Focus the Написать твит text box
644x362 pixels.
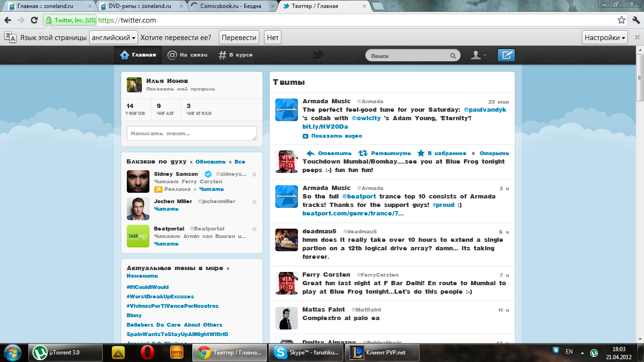point(192,133)
